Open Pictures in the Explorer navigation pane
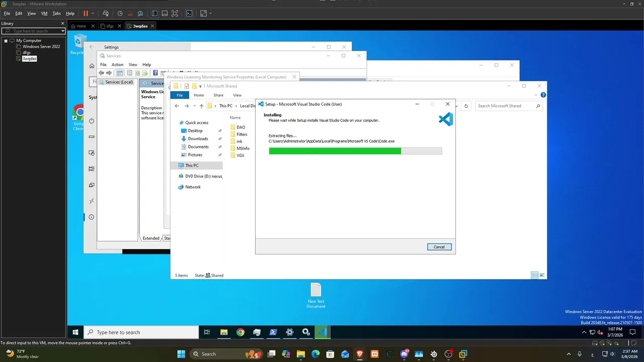The width and height of the screenshot is (644, 362). click(195, 155)
